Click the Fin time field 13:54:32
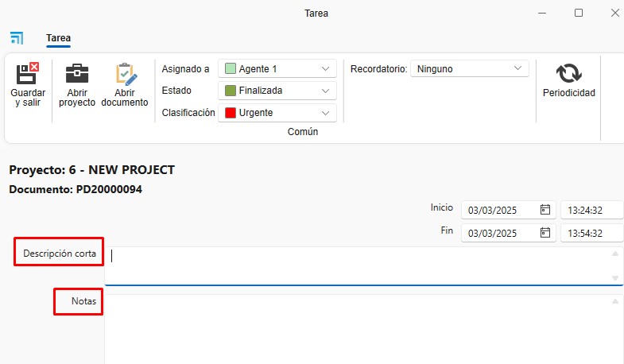The width and height of the screenshot is (624, 364). [x=591, y=233]
